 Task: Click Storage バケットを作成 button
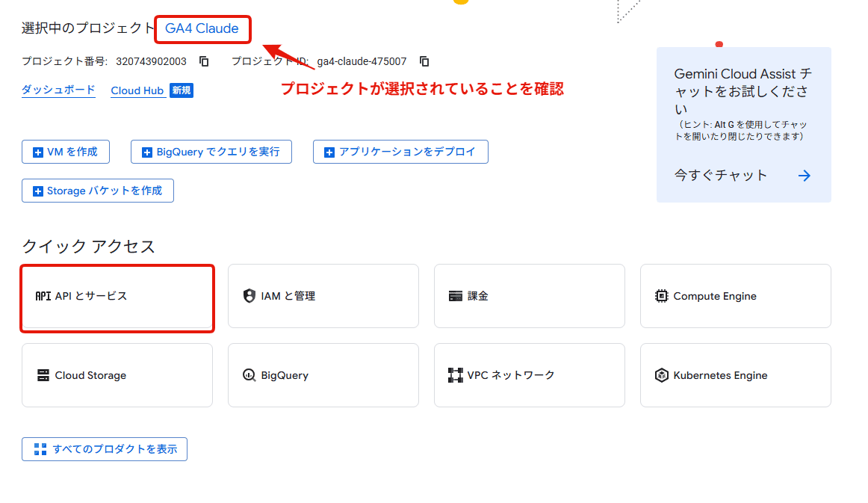pos(98,191)
